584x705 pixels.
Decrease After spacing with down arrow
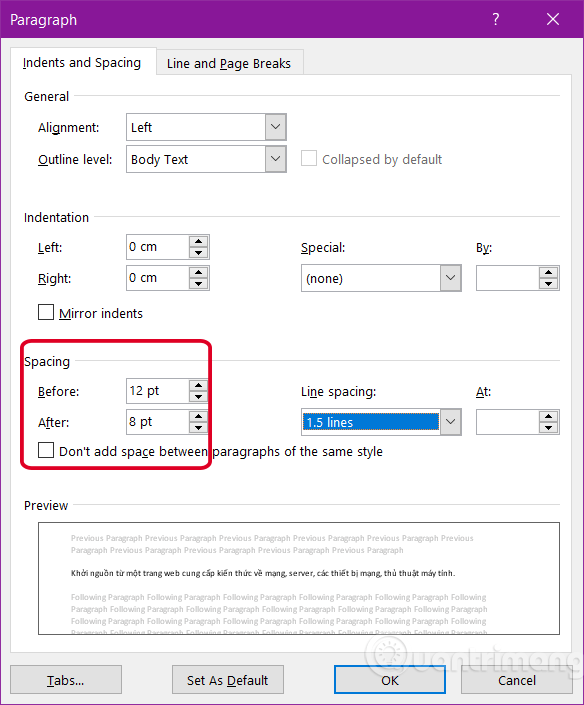click(x=198, y=428)
